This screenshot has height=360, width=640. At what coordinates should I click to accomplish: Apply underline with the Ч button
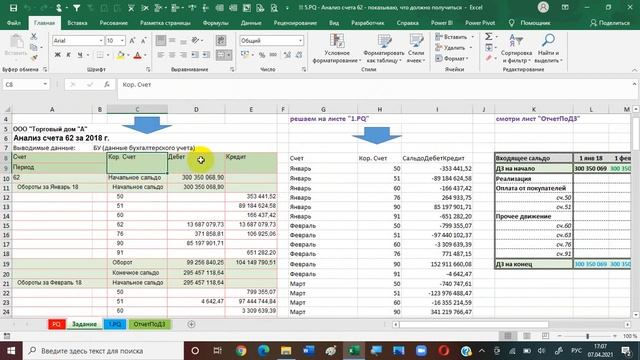pos(80,55)
